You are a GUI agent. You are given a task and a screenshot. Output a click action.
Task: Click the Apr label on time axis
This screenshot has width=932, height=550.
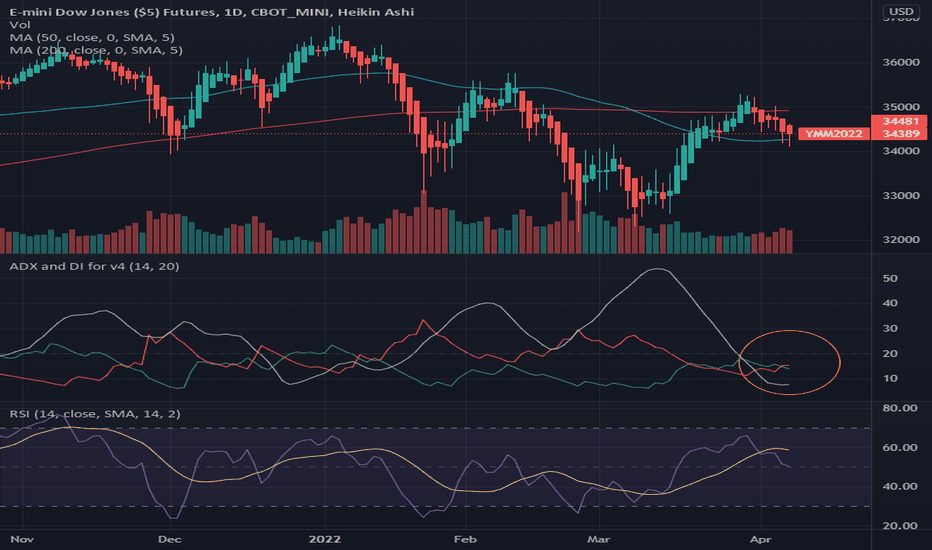pyautogui.click(x=761, y=539)
